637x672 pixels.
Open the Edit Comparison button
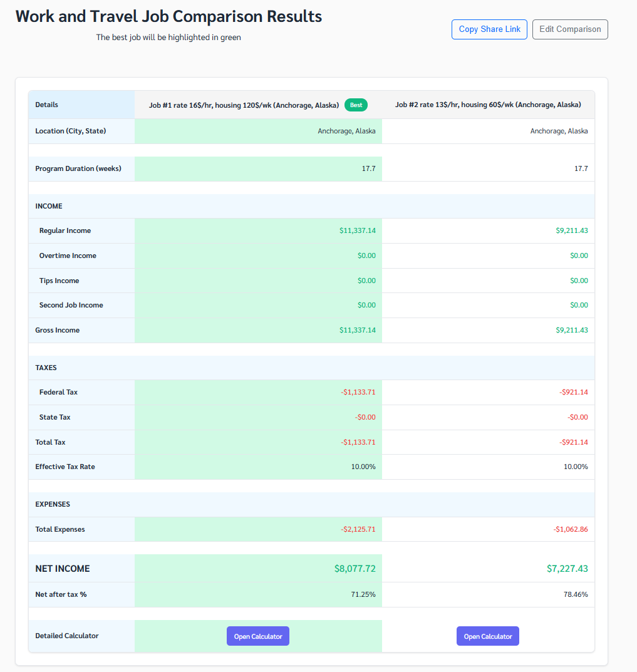tap(570, 29)
